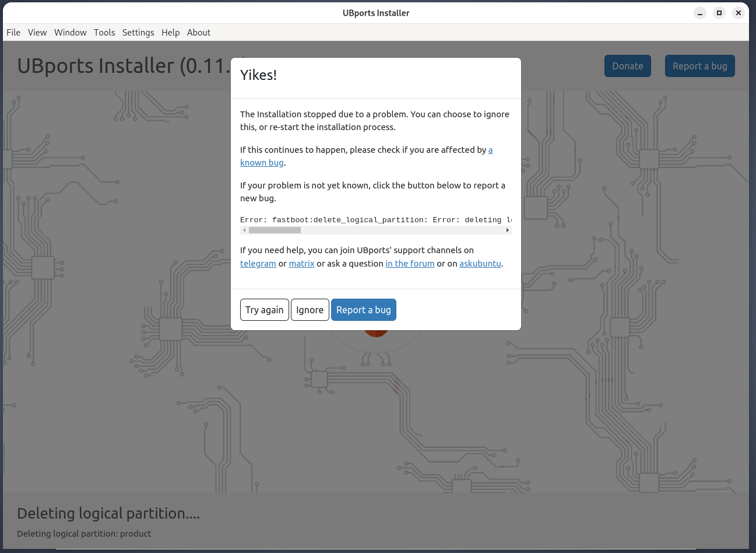The image size is (756, 553).
Task: Maximize the UBports Installer window
Action: pos(719,13)
